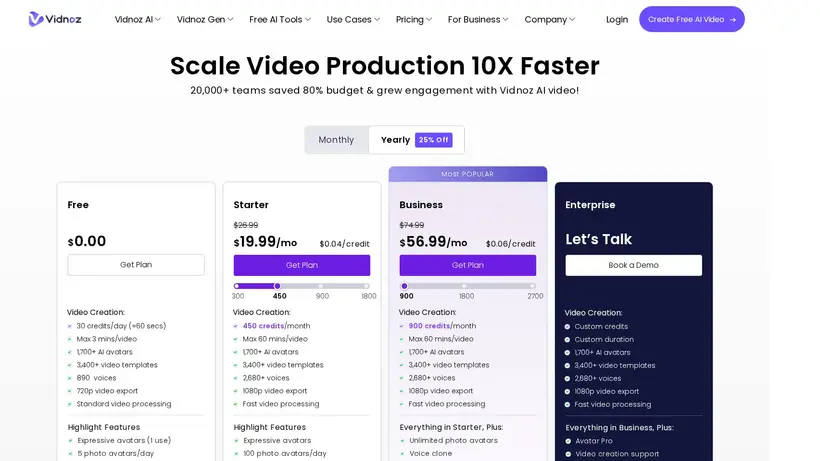820x461 pixels.
Task: Expand the Vidnoz Gen menu
Action: (205, 19)
